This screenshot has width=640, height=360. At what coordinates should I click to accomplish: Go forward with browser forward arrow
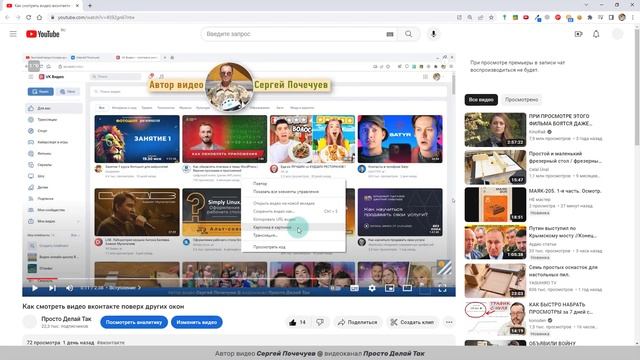click(x=18, y=18)
